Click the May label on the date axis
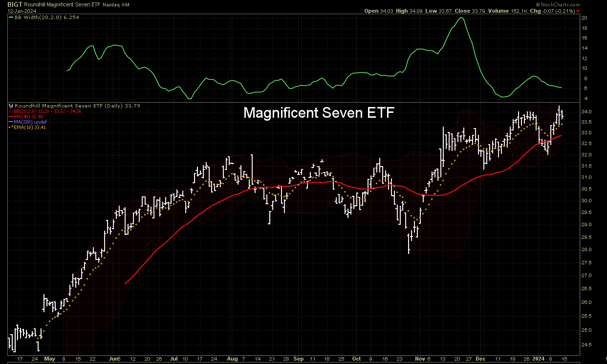The image size is (607, 364). pyautogui.click(x=49, y=358)
